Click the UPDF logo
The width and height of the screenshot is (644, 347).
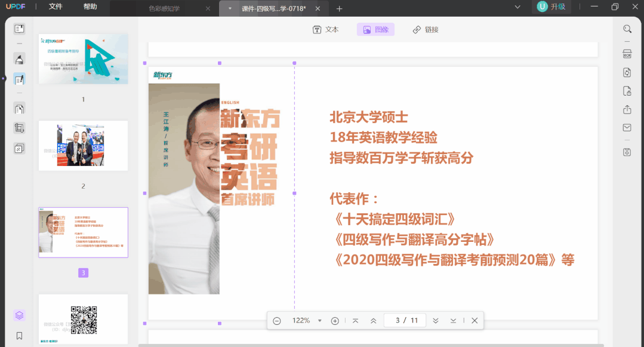[16, 7]
